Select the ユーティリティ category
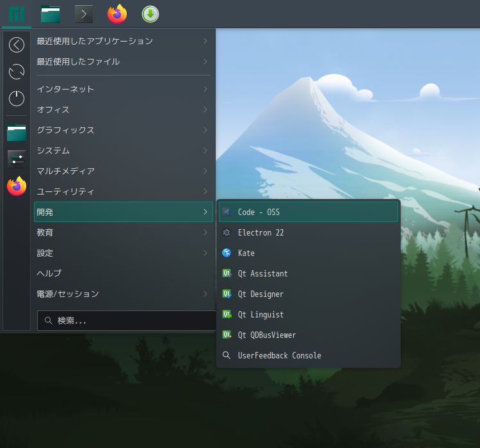This screenshot has height=448, width=480. [124, 191]
